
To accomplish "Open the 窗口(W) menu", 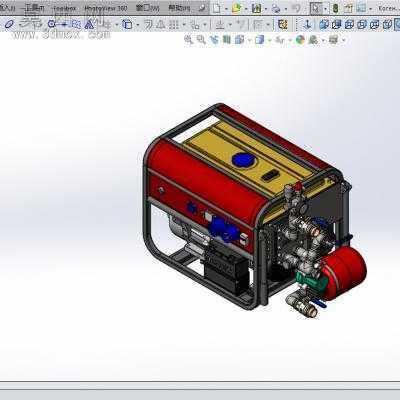I will pyautogui.click(x=147, y=8).
